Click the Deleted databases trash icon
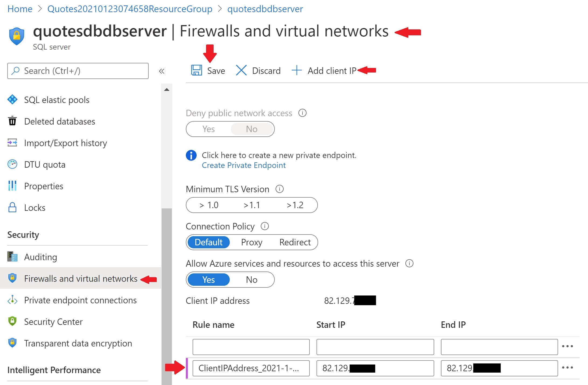 [x=12, y=121]
